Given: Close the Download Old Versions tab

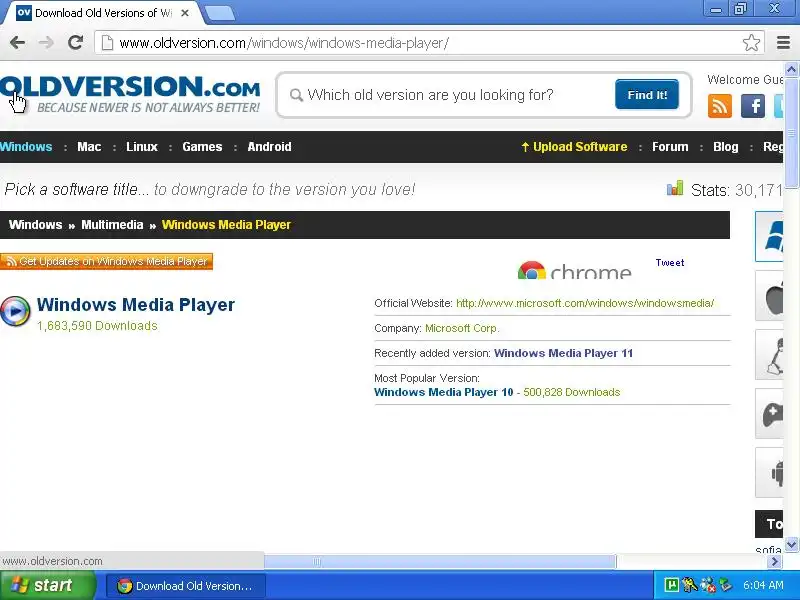Looking at the screenshot, I should 185,13.
